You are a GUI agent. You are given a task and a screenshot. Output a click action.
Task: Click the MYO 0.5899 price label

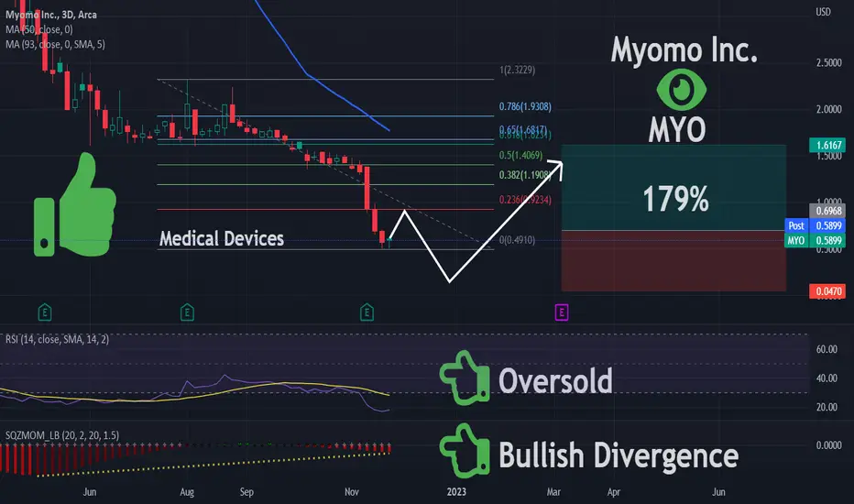coord(815,240)
